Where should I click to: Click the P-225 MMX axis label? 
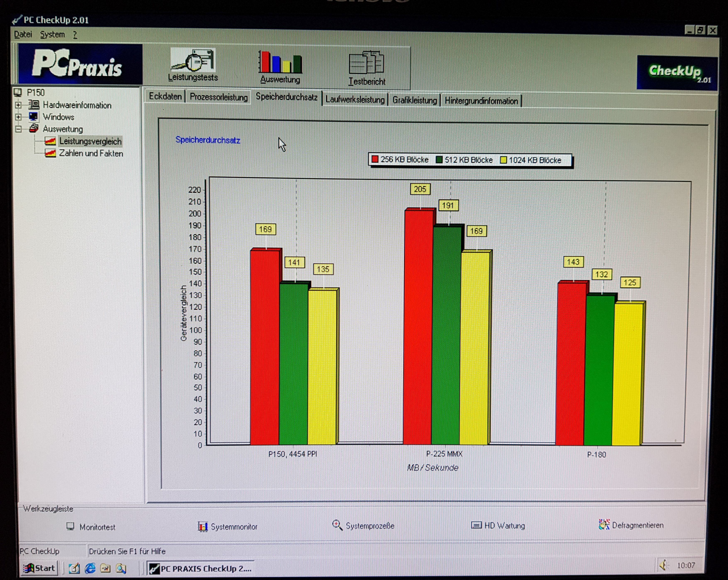click(444, 454)
